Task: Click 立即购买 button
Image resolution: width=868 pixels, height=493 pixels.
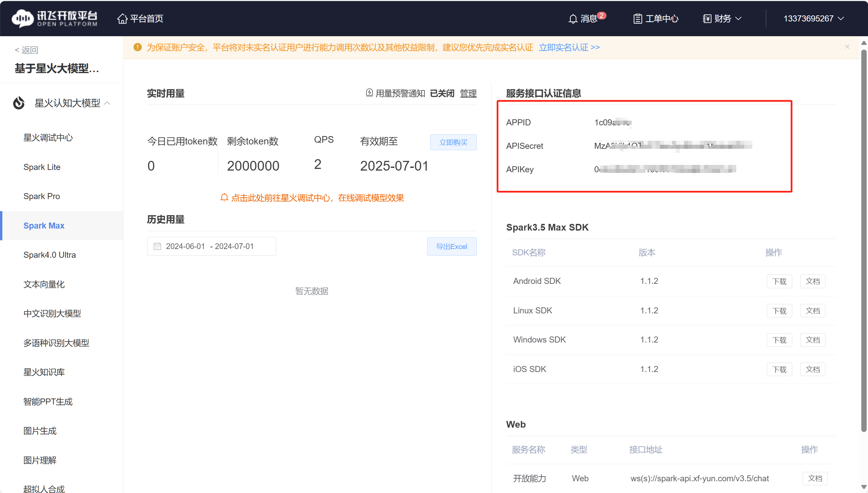Action: coord(453,142)
